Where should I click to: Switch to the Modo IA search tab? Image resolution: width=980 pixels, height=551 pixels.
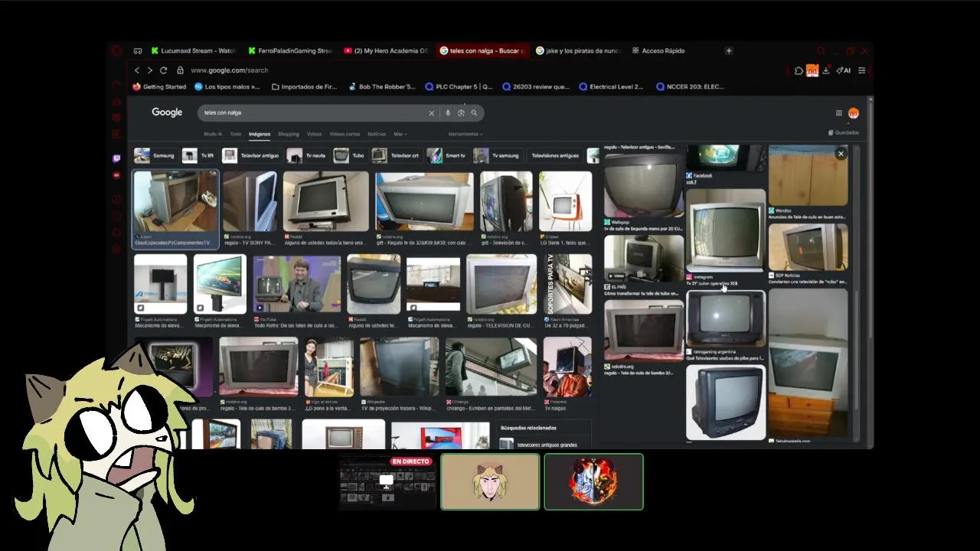click(x=213, y=134)
